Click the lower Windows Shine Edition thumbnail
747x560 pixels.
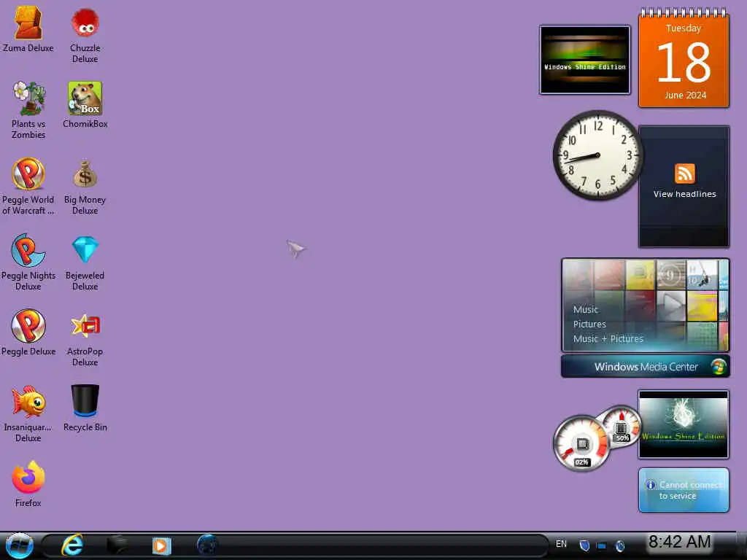[x=684, y=425]
